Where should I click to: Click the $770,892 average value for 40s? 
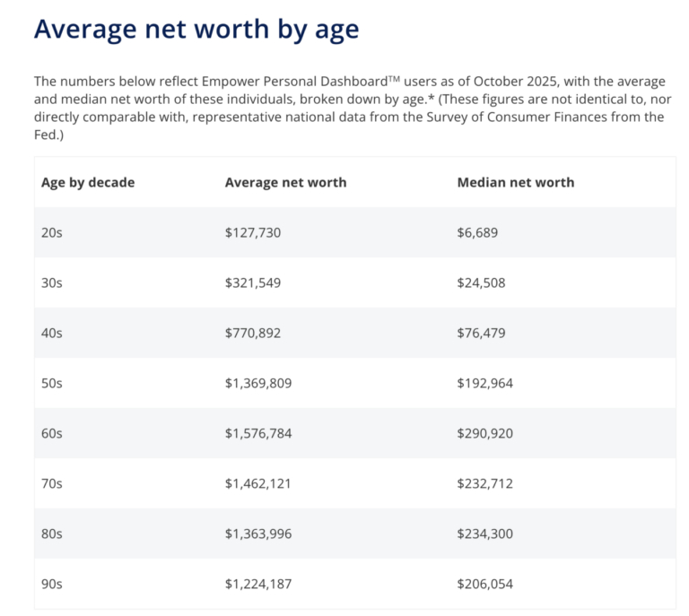click(253, 333)
